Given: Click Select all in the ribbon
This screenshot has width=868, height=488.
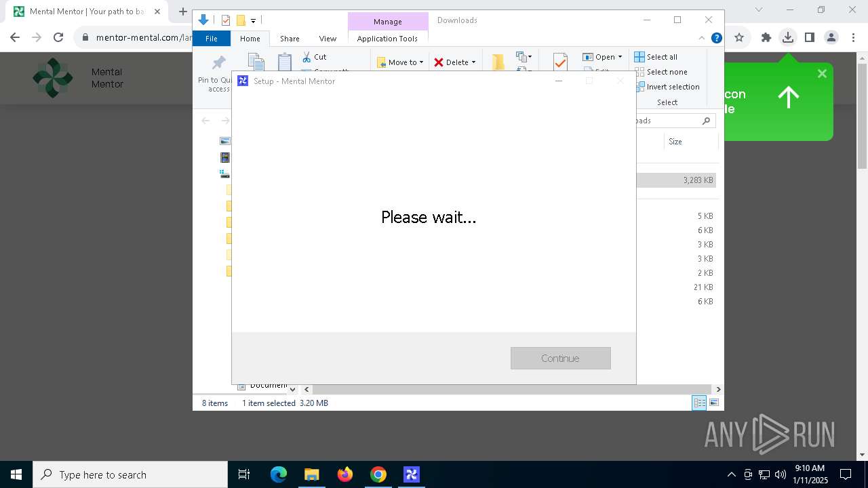Looking at the screenshot, I should pos(656,57).
